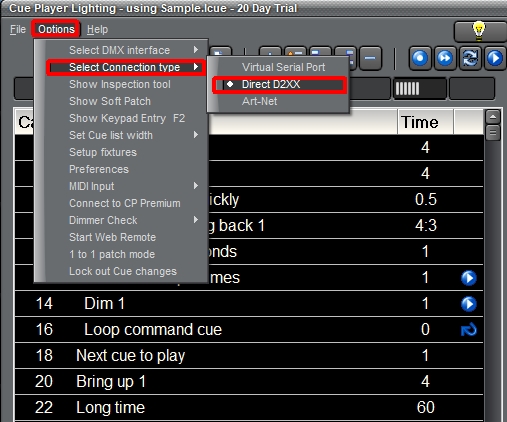Screen dimensions: 507x422
Task: Click Setup fixtures menu entry
Action: (x=103, y=152)
